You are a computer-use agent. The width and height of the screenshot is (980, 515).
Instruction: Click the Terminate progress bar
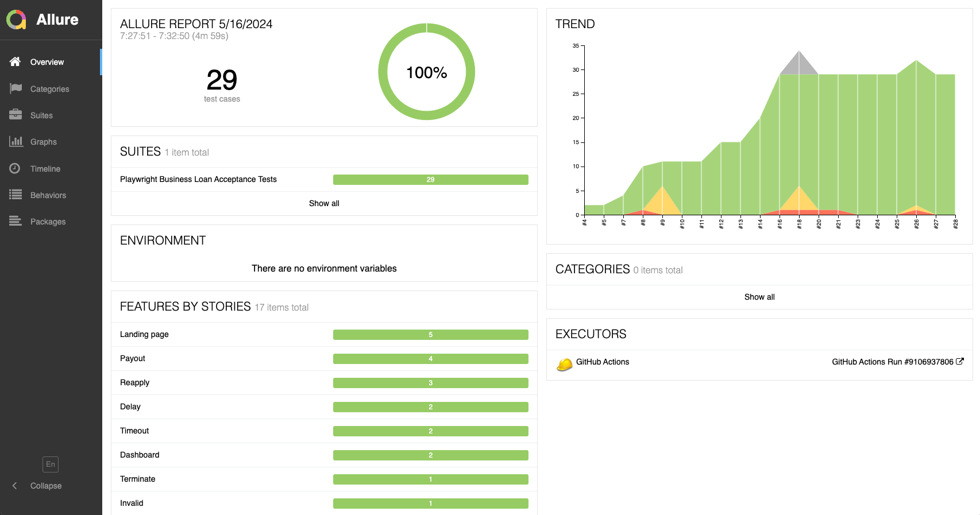431,479
